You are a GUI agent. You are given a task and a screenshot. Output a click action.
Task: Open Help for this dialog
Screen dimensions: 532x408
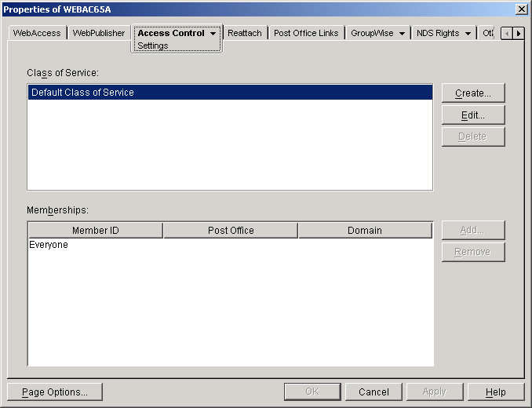[496, 392]
